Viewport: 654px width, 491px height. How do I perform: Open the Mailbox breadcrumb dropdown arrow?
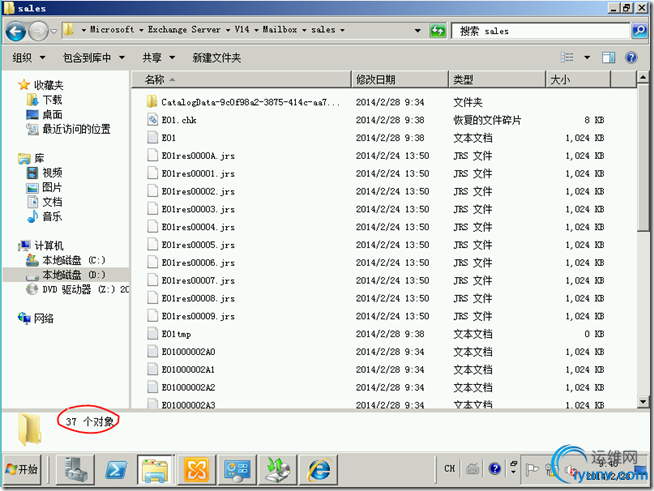point(304,30)
